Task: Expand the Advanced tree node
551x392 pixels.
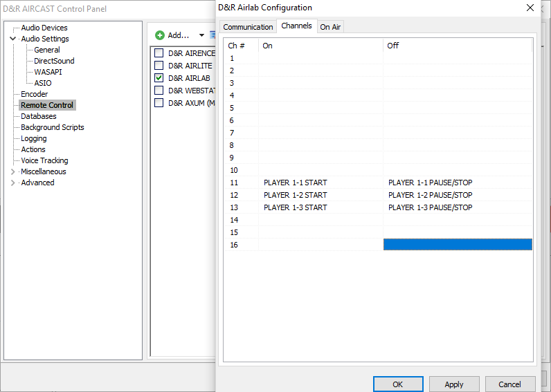Action: coord(13,183)
